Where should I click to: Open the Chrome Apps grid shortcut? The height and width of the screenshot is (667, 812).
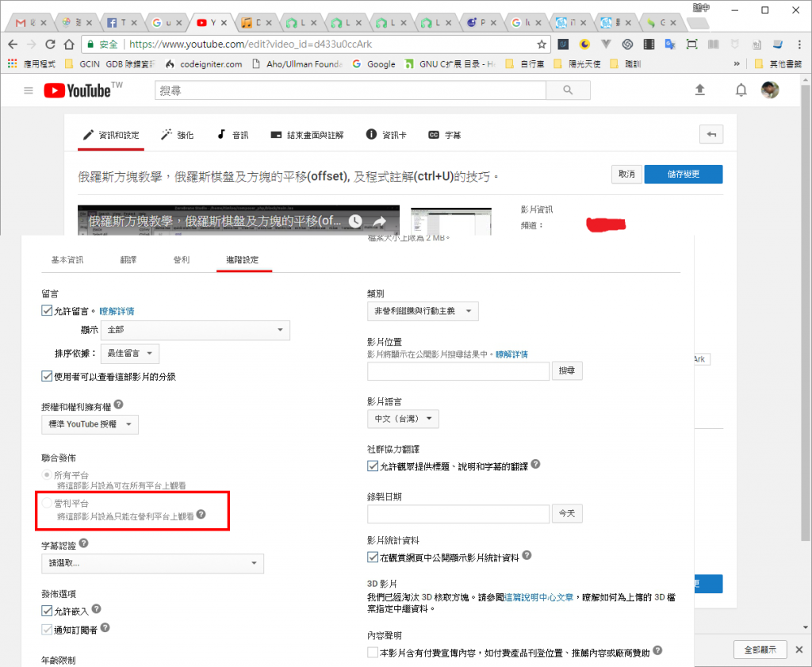13,63
